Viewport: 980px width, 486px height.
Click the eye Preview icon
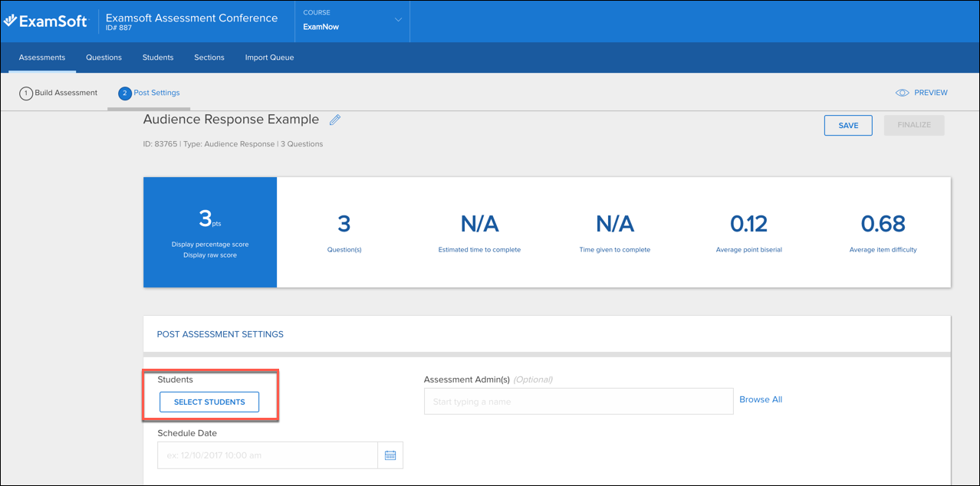click(903, 93)
